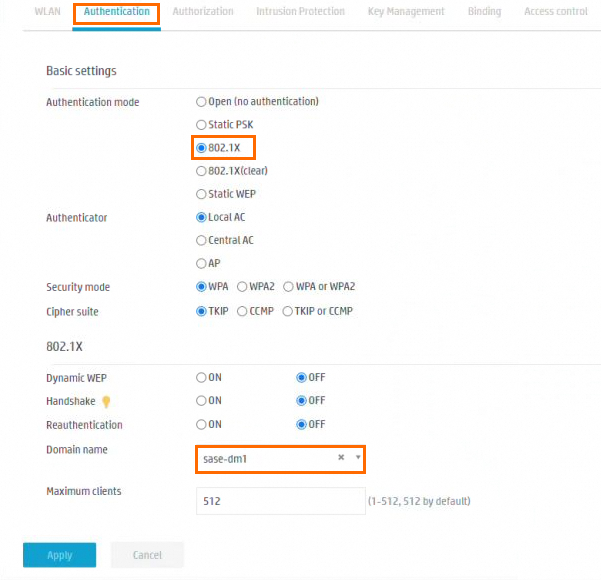Set authenticator to AP
Screen dimensions: 601x580
(201, 263)
